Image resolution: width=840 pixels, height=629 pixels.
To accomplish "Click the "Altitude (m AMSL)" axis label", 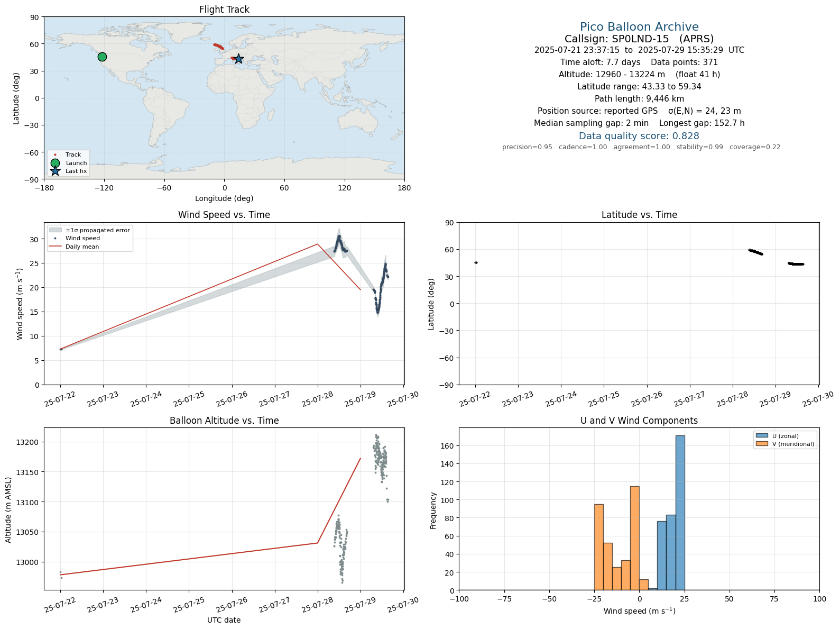I will click(8, 509).
